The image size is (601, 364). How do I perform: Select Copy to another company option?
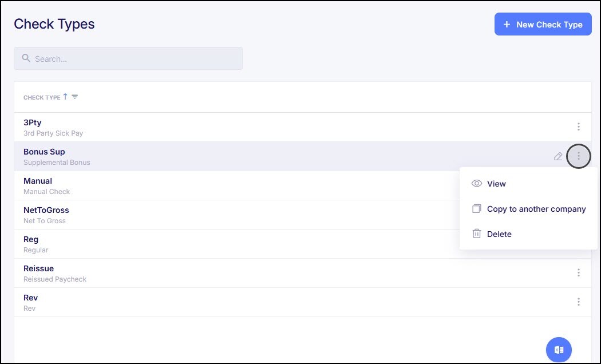(536, 209)
